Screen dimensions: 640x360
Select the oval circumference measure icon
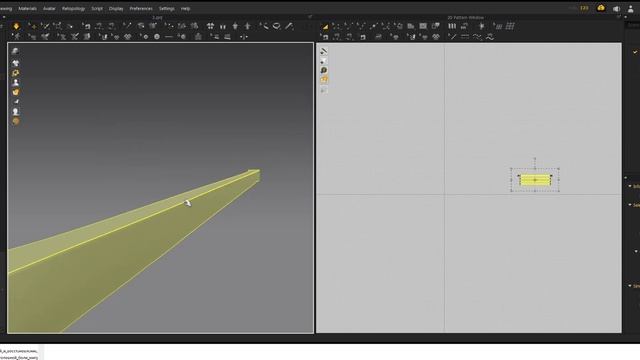click(276, 26)
